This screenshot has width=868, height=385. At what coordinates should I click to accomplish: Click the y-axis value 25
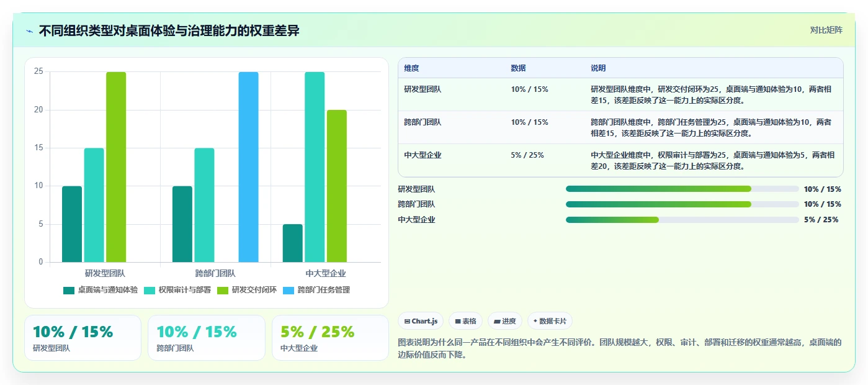click(x=38, y=72)
